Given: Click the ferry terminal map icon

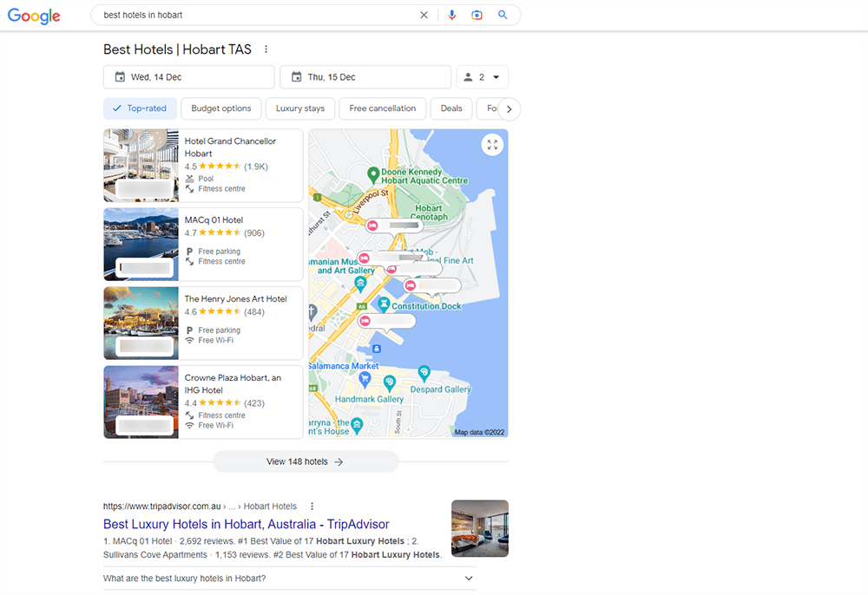Looking at the screenshot, I should point(377,349).
